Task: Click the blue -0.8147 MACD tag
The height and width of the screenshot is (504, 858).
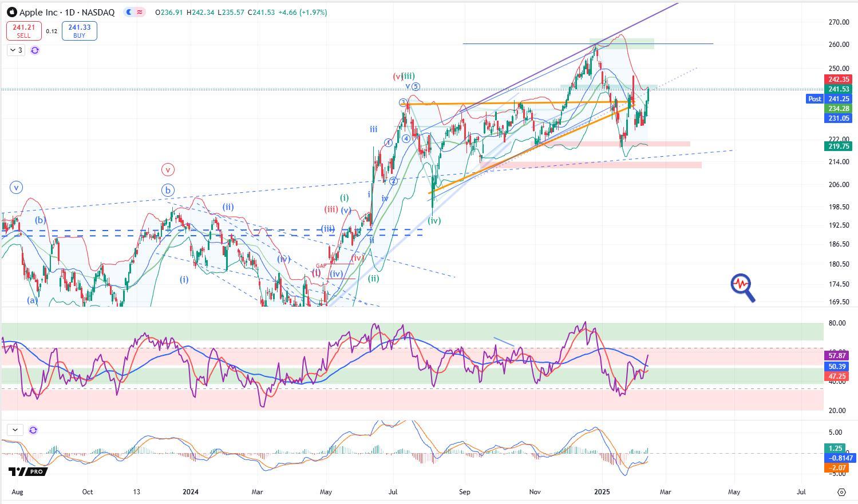Action: pyautogui.click(x=840, y=458)
